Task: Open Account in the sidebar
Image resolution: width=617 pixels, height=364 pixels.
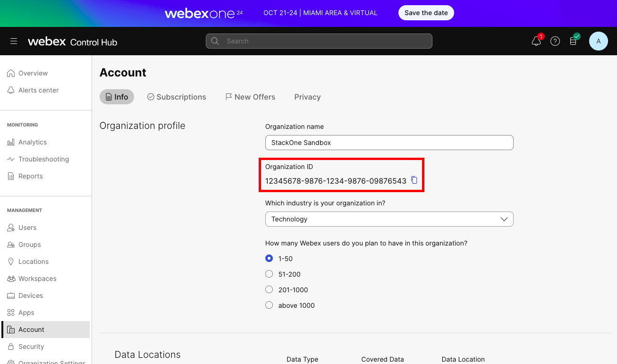Action: click(46, 330)
